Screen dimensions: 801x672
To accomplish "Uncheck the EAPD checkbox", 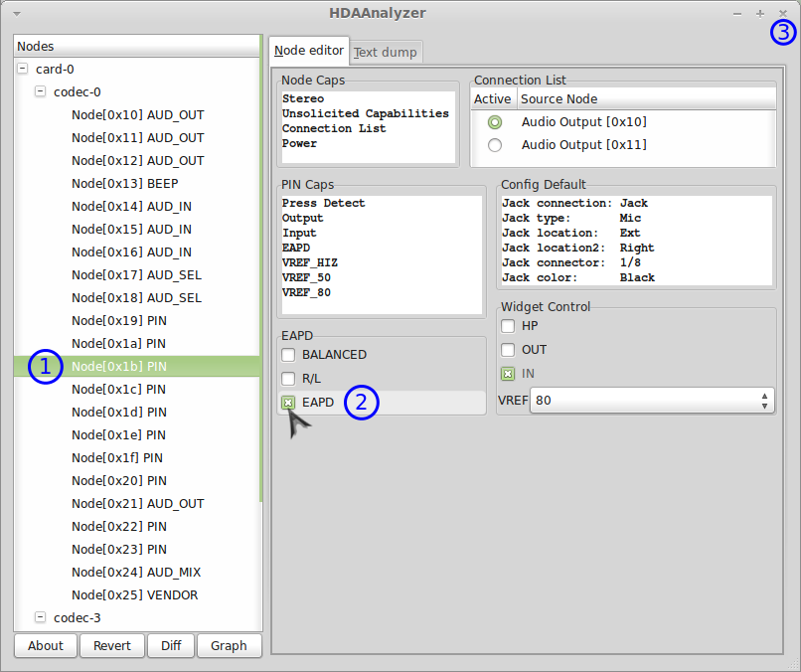I will pos(288,403).
